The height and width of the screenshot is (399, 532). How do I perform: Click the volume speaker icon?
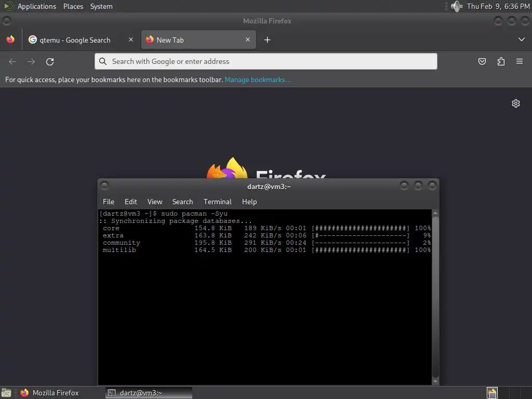point(457,6)
